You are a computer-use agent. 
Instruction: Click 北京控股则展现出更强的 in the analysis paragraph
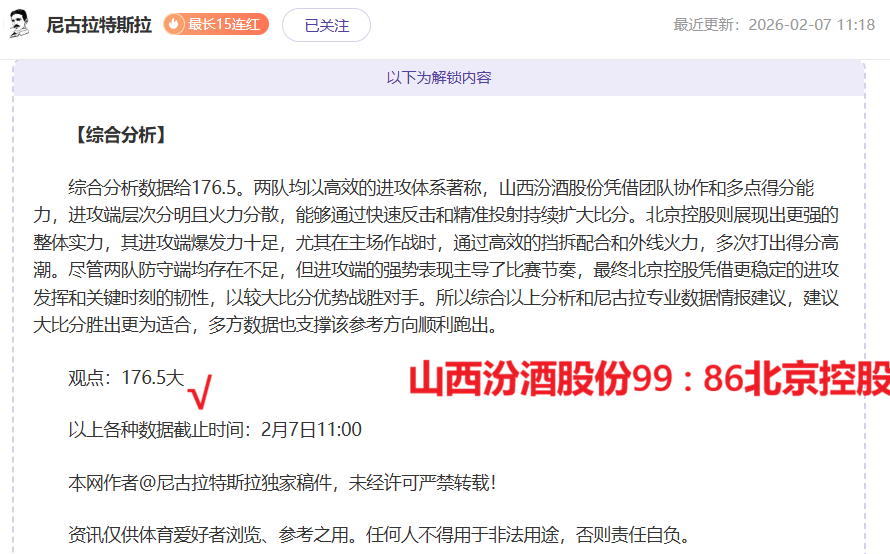tap(741, 214)
